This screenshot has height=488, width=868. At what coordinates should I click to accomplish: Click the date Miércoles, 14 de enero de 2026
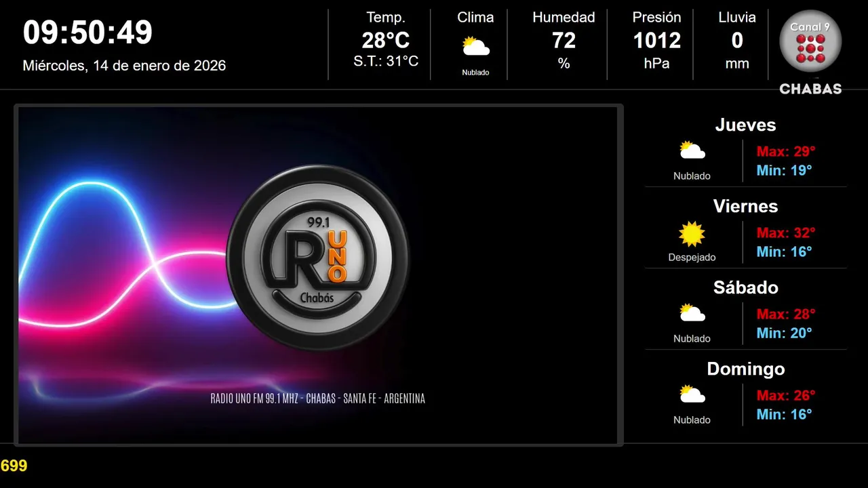[x=124, y=66]
